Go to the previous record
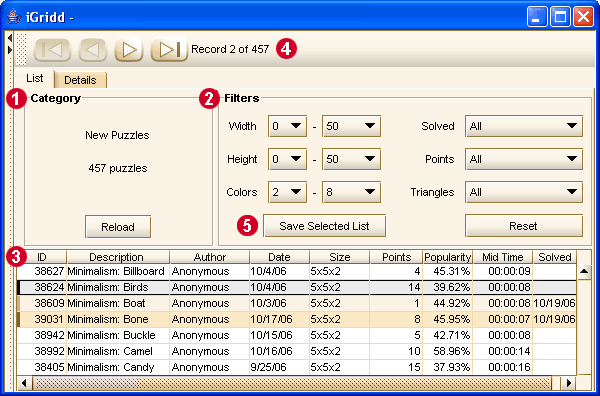Viewport: 600px width, 396px height. coord(93,49)
